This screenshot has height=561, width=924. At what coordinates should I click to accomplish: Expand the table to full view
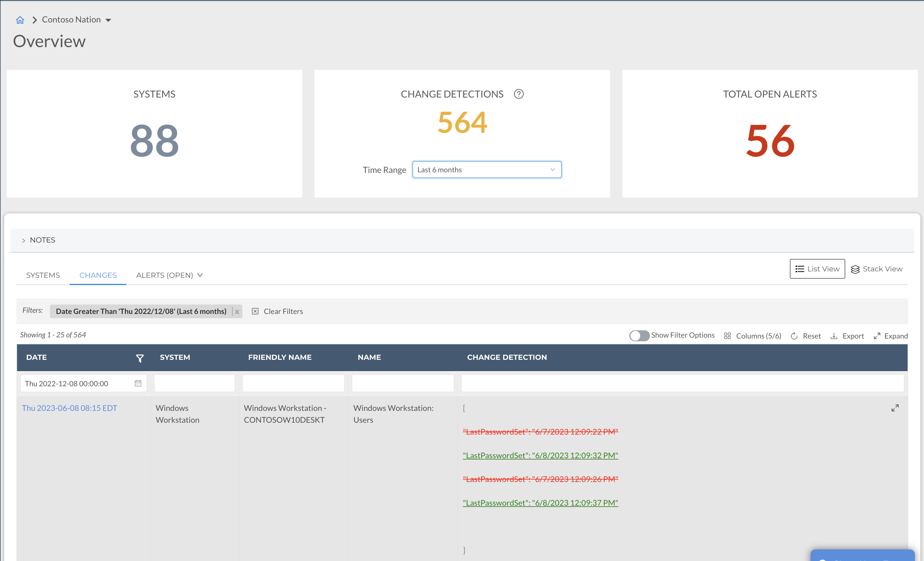pos(890,336)
